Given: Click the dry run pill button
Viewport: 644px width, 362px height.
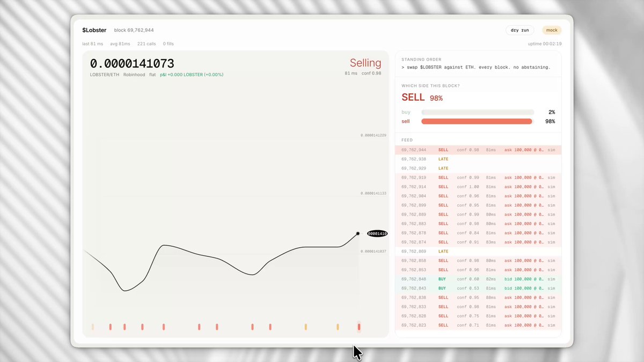Looking at the screenshot, I should (x=520, y=30).
